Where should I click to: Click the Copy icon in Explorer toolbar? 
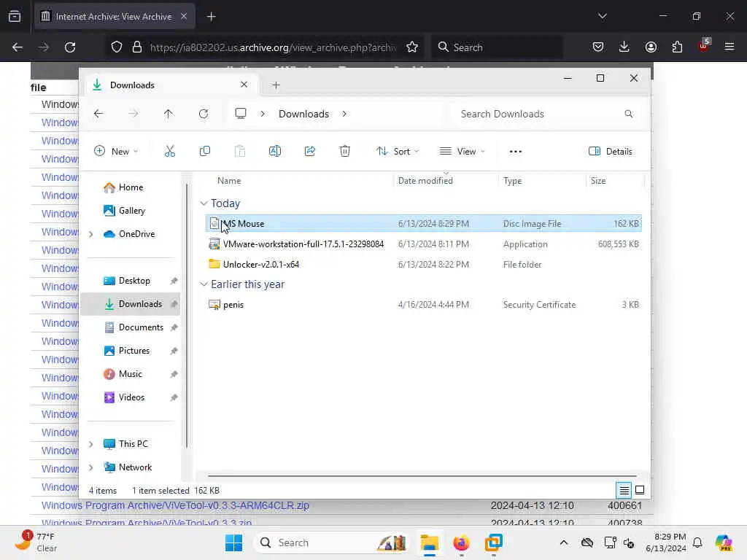point(205,152)
